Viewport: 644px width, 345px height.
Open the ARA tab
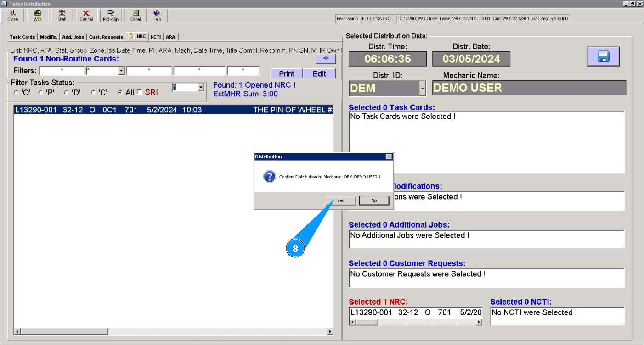point(170,37)
